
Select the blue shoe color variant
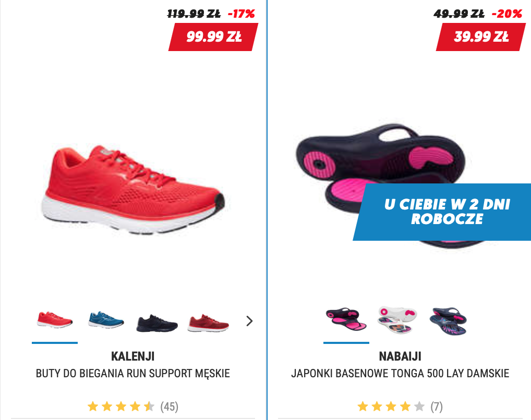pyautogui.click(x=106, y=320)
